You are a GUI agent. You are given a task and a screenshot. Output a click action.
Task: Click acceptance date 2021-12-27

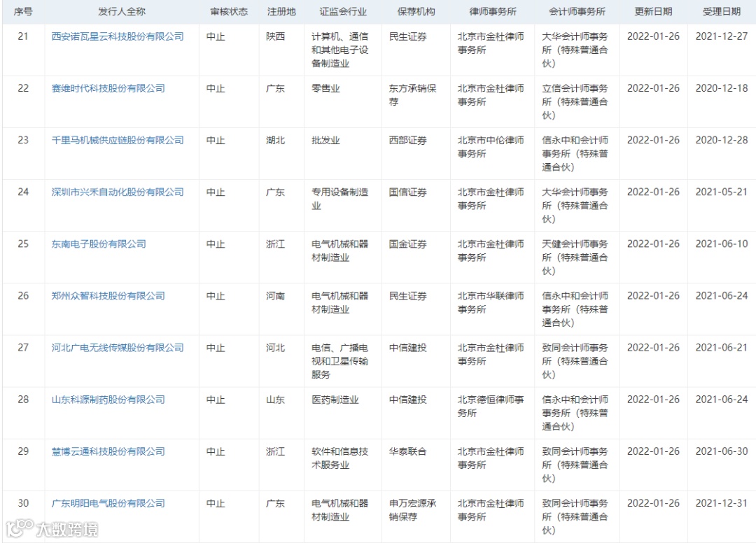722,36
